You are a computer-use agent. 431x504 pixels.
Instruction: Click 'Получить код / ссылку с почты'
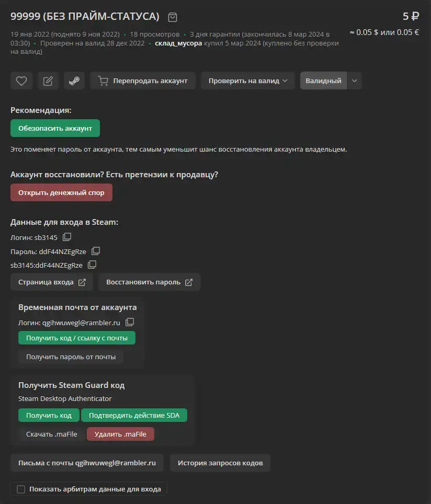tap(76, 338)
